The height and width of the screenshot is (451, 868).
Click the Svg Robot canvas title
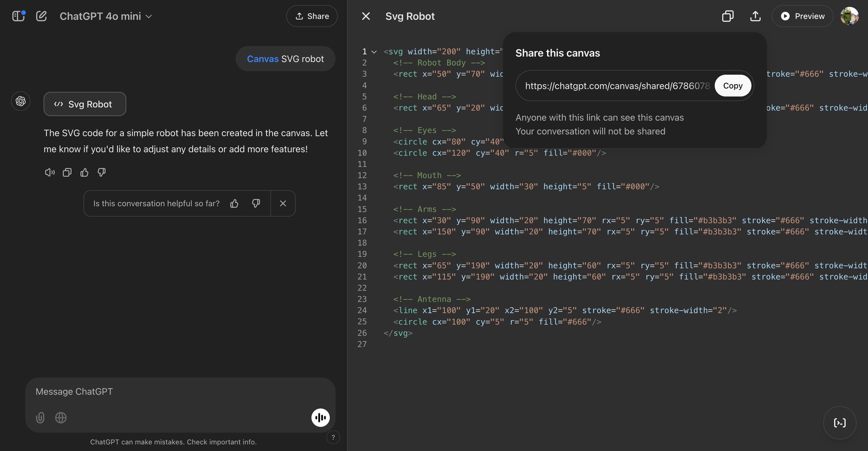[410, 16]
